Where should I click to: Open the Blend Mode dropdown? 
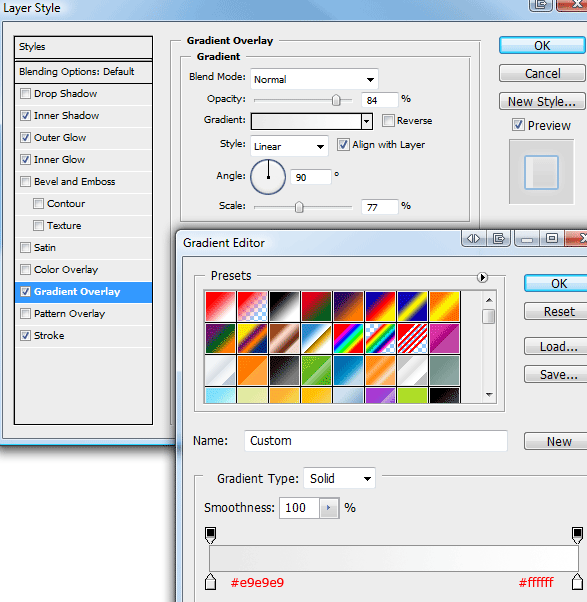[314, 79]
